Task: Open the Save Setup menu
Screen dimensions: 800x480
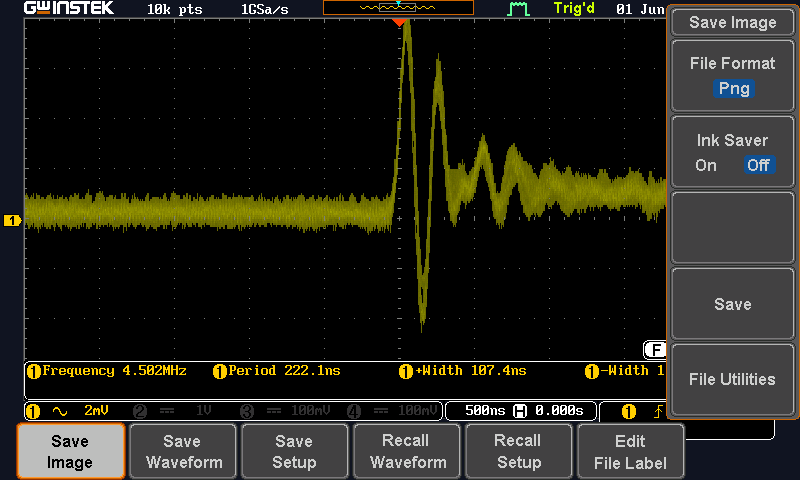Action: (x=294, y=451)
